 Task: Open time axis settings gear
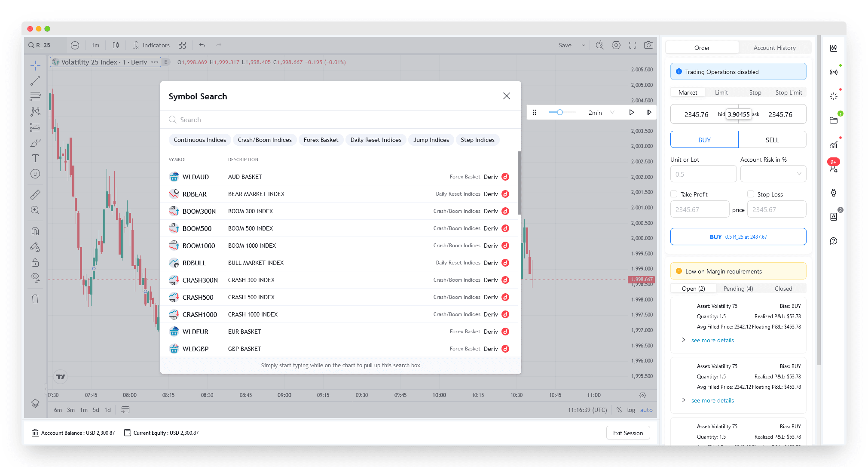pyautogui.click(x=642, y=395)
